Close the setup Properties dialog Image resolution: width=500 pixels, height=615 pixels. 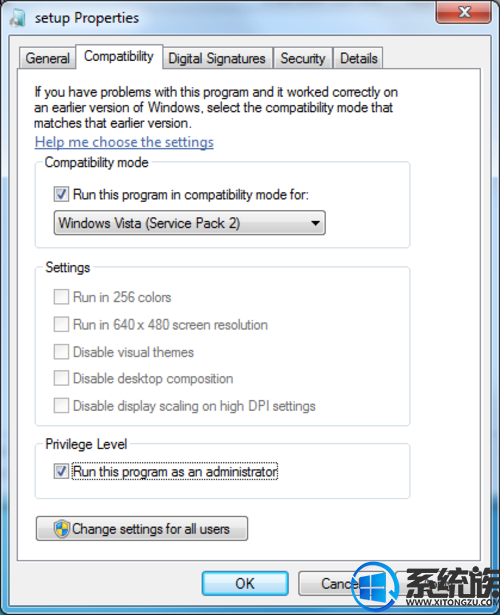point(464,12)
